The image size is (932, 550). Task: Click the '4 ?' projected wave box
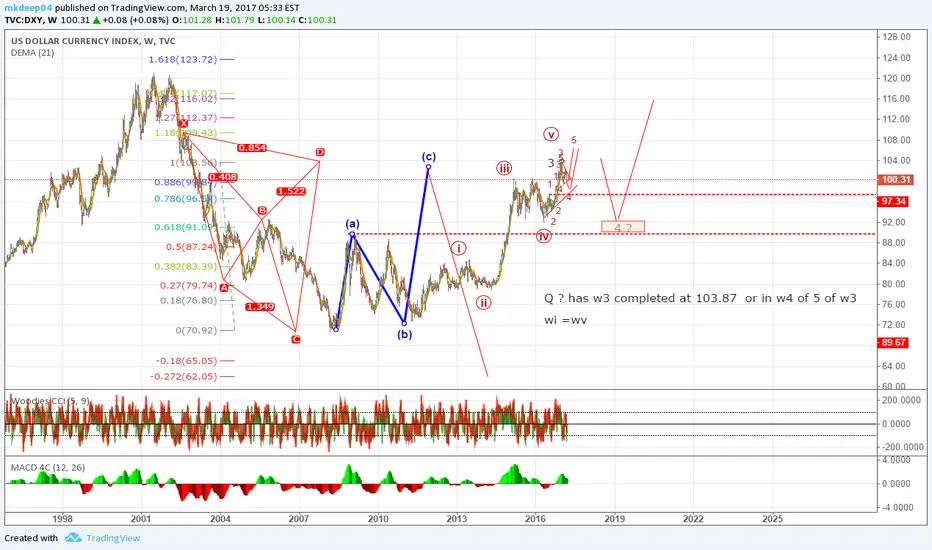(622, 227)
